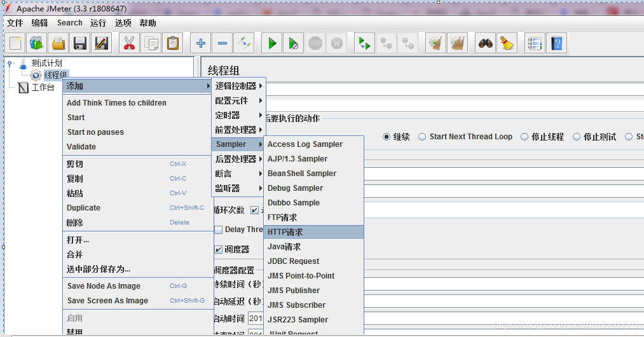The image size is (644, 337).
Task: Select the 停止线程 radio button
Action: coord(524,137)
